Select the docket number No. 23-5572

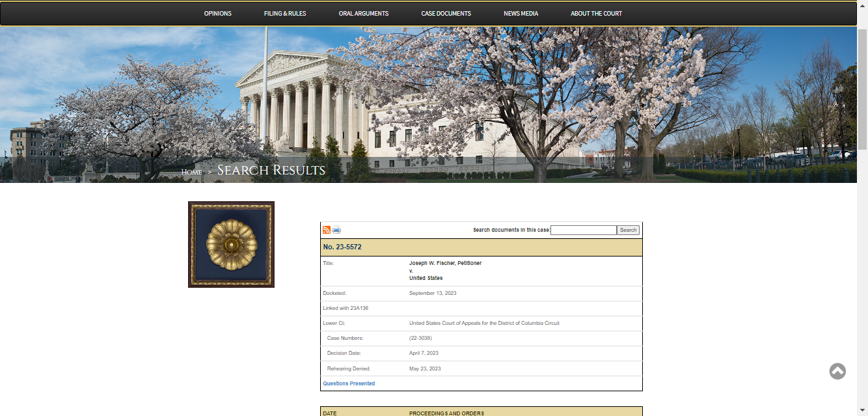coord(342,247)
